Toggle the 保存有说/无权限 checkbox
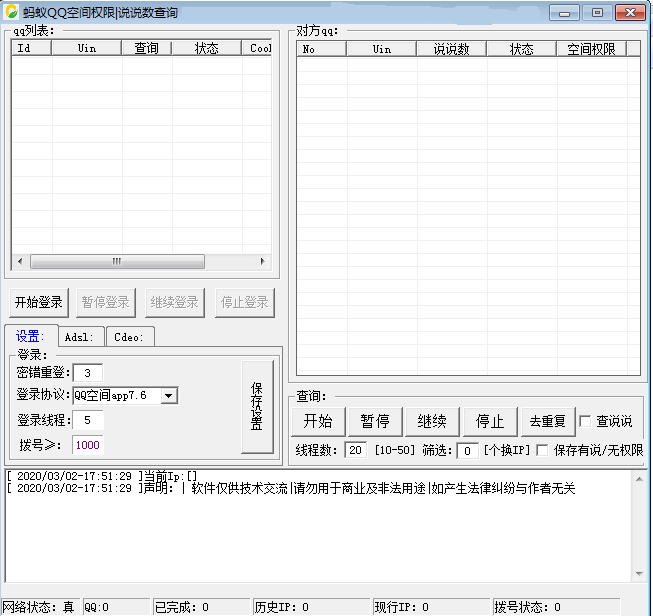 [x=543, y=450]
